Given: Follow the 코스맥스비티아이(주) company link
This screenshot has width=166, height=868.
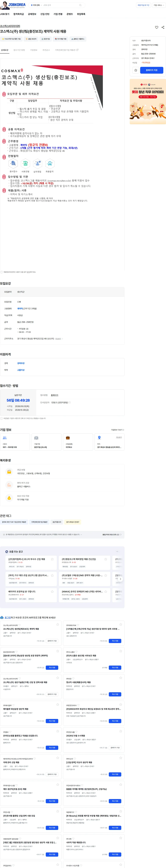Looking at the screenshot, I should tap(10, 26).
